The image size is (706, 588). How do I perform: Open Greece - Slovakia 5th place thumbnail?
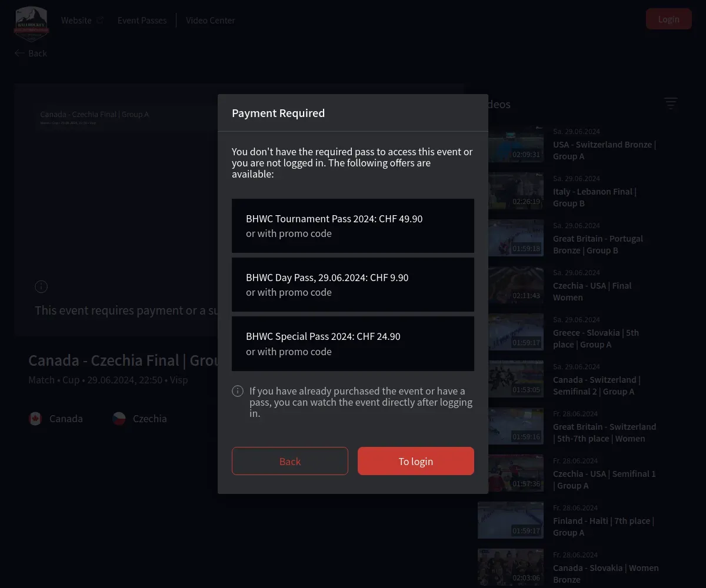(x=516, y=332)
